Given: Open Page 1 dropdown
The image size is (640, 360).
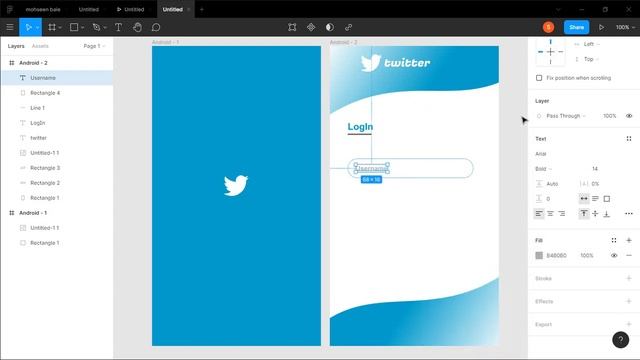Looking at the screenshot, I should (x=94, y=46).
